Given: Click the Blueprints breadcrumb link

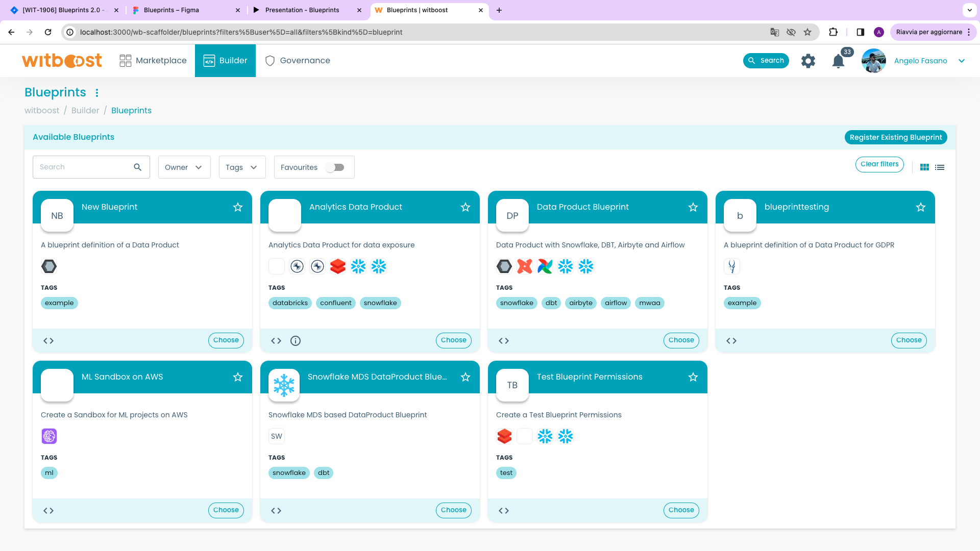Looking at the screenshot, I should (131, 110).
